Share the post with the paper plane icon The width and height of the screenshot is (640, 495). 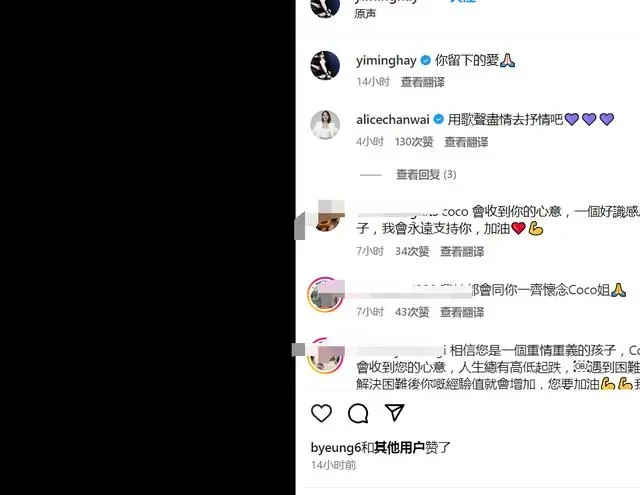(394, 413)
